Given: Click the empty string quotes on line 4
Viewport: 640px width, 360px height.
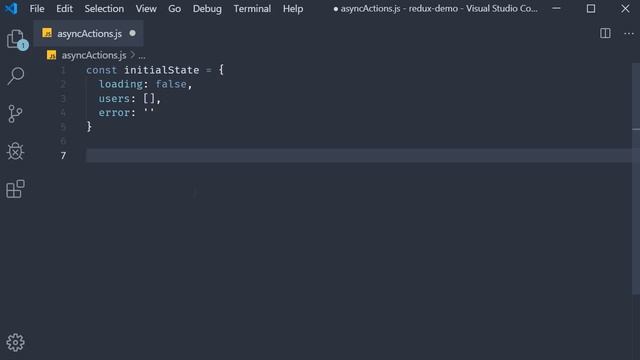Looking at the screenshot, I should 149,111.
